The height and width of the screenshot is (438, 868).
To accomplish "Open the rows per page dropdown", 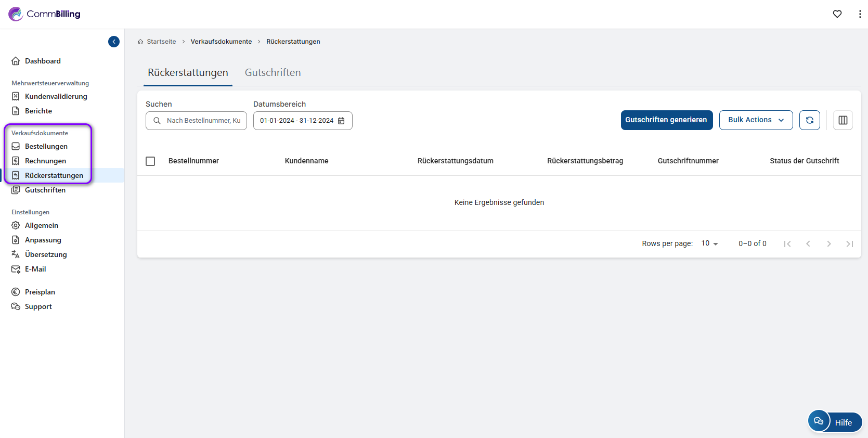I will point(709,243).
